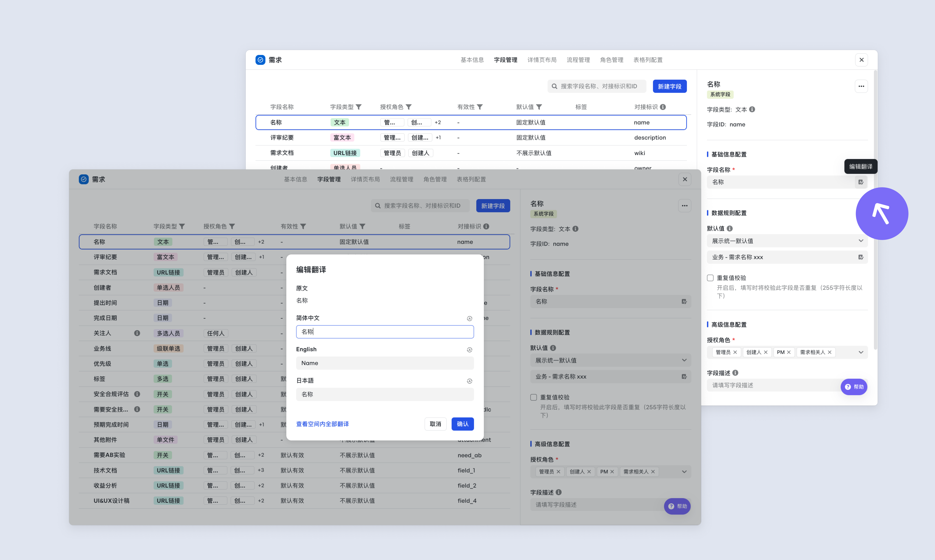Click info icon beside 字段类型: 文本 in back window
Screen dimensions: 935x560
[x=752, y=109]
